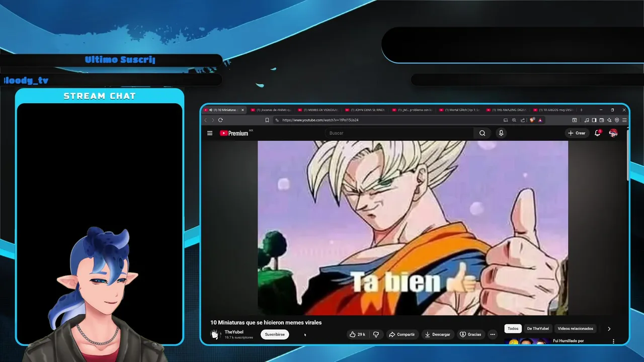This screenshot has width=644, height=362.
Task: Open Brave Rewards triangle icon
Action: click(540, 120)
